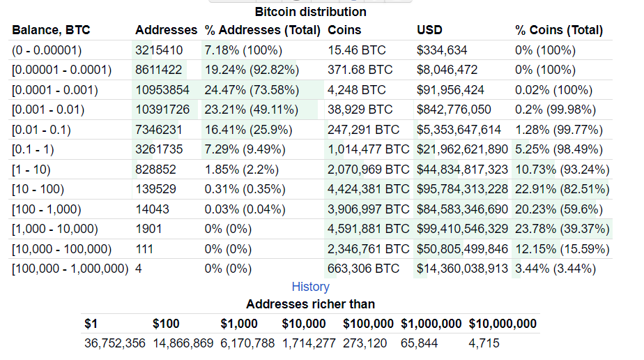Click the $1,000,000 threshold header

431,324
